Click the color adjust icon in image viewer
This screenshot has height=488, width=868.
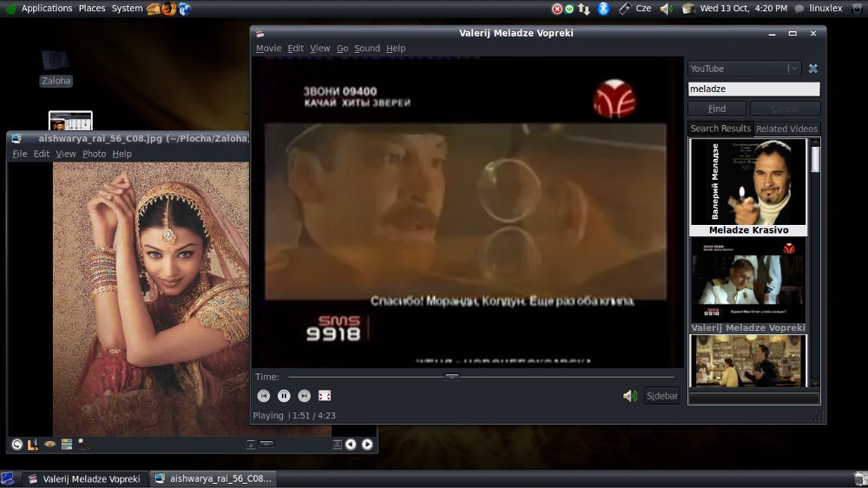(67, 445)
